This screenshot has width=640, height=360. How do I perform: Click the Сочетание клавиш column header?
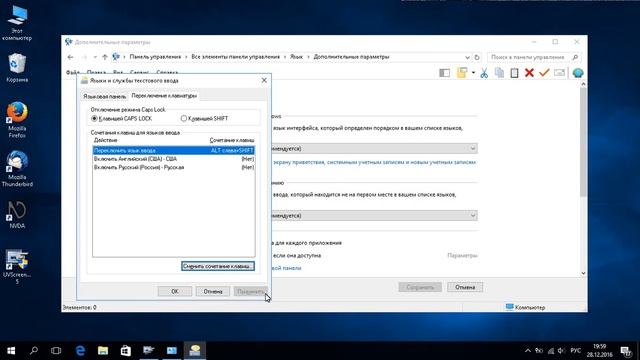[x=232, y=140]
